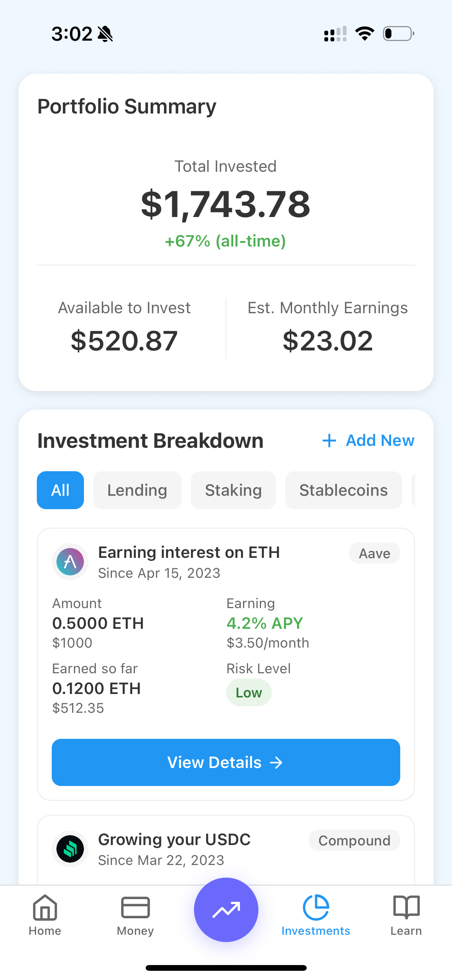Screen dimensions: 452x980
Task: Open the Learn book icon
Action: 406,908
